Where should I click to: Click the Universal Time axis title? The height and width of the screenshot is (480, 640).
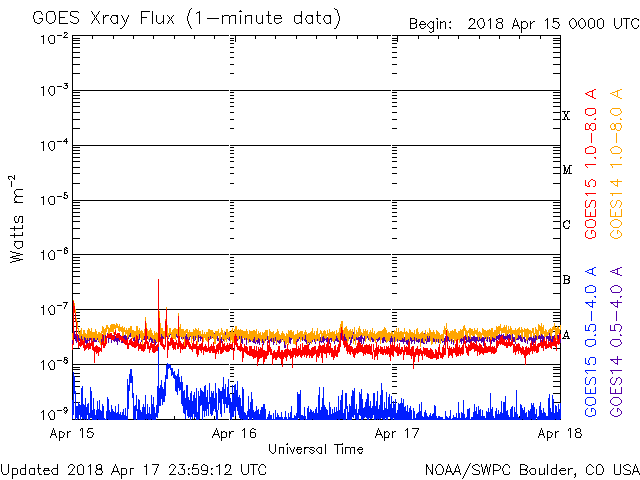[315, 449]
